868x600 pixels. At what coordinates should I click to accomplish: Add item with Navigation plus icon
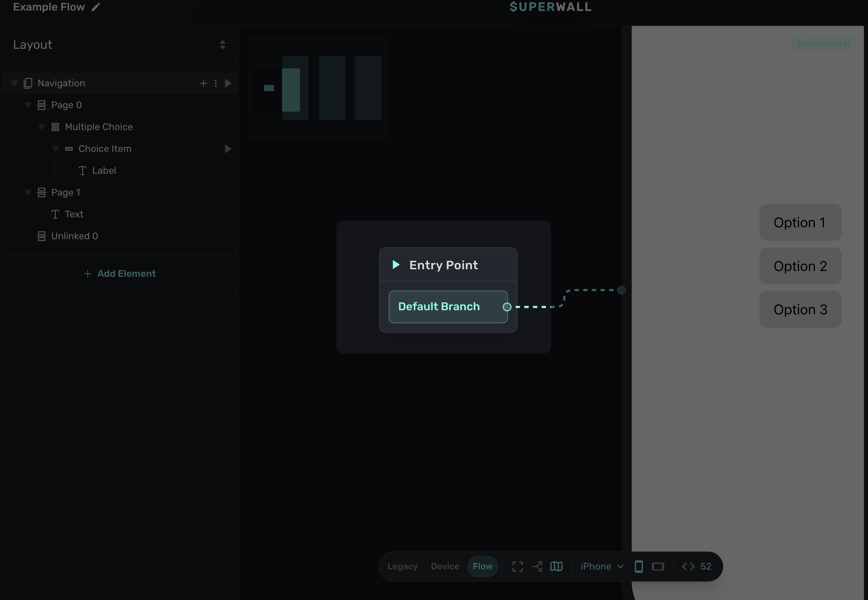click(203, 83)
